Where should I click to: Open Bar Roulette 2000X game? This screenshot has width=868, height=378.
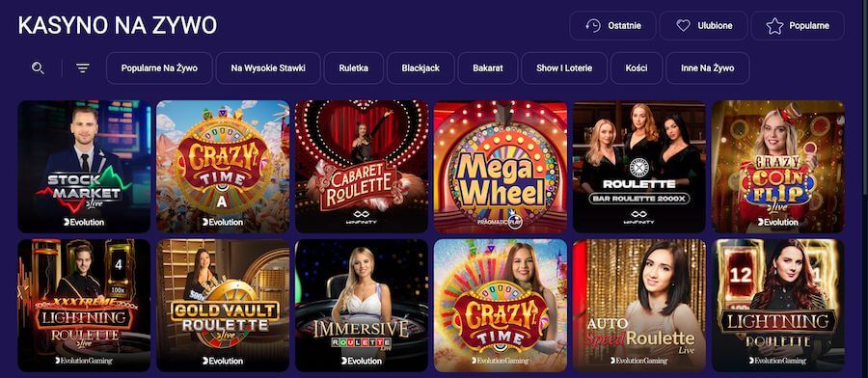click(x=638, y=167)
